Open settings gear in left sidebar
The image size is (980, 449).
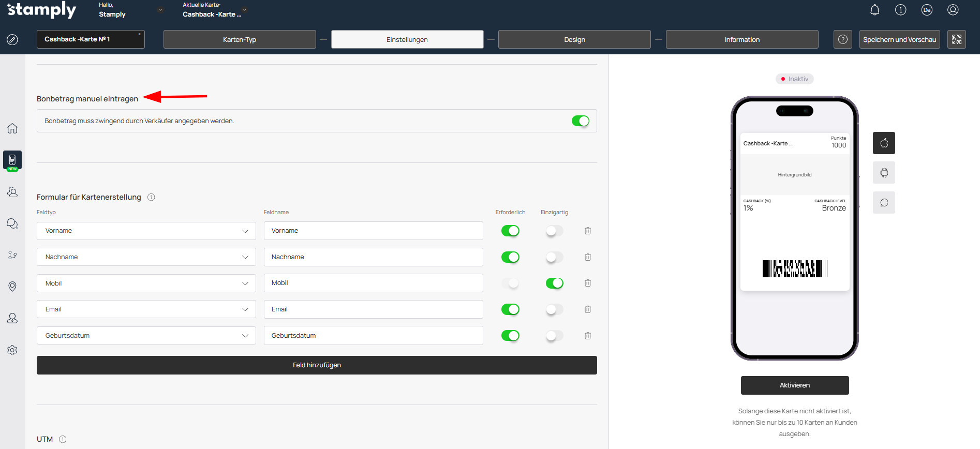[x=12, y=350]
